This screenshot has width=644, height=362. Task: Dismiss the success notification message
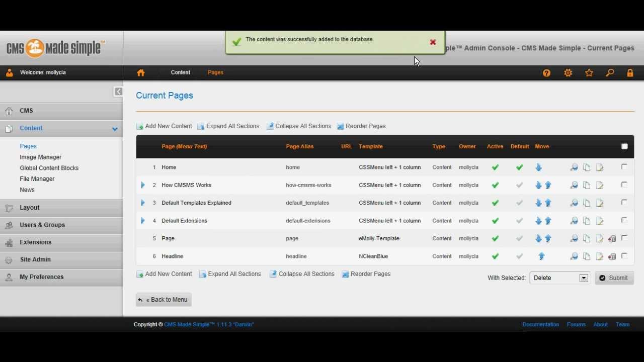point(433,42)
